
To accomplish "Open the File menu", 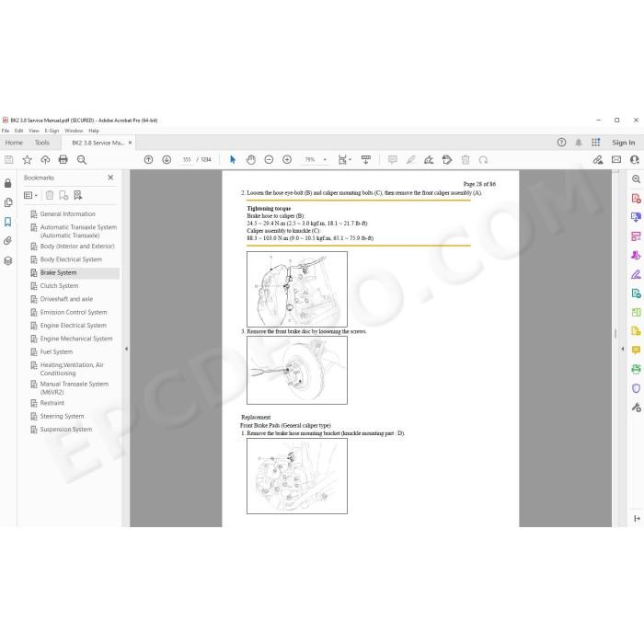I will pyautogui.click(x=6, y=131).
